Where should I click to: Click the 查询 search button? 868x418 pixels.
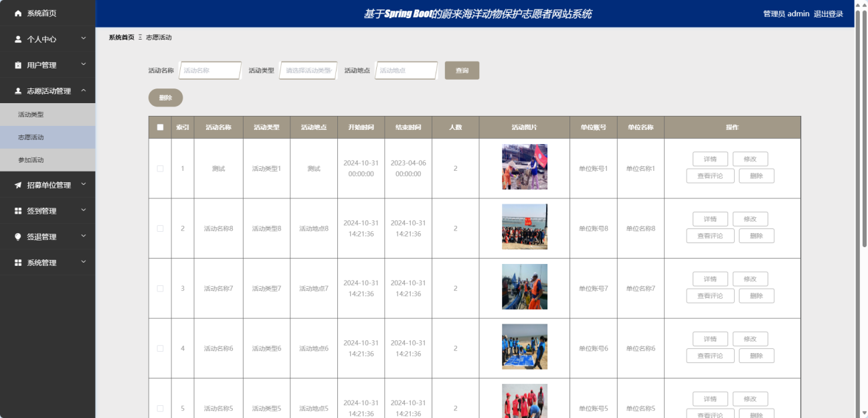[462, 70]
